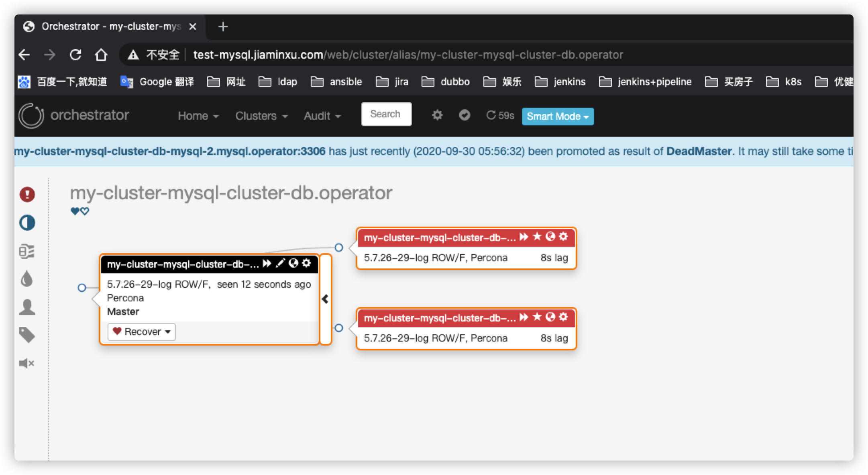This screenshot has height=475, width=868.
Task: Click the globe icon on bottom replica node
Action: tap(550, 317)
